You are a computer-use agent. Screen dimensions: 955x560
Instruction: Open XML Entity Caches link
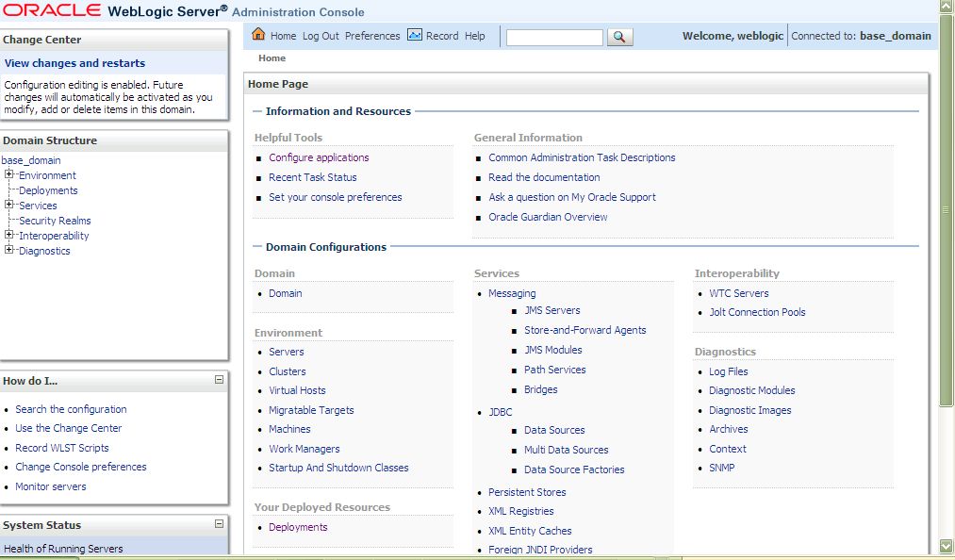[x=531, y=532]
